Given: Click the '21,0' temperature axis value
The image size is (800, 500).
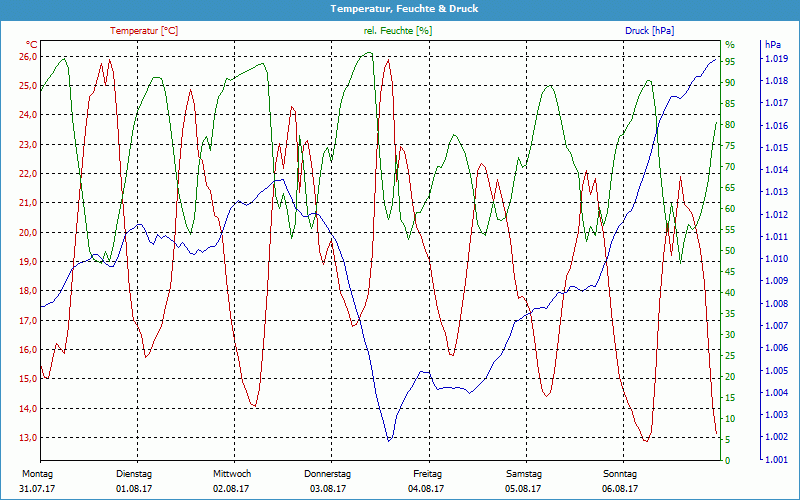Looking at the screenshot, I should (28, 203).
